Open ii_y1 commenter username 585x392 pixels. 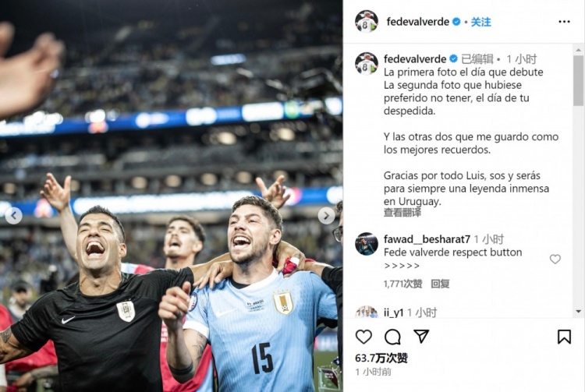coord(394,313)
